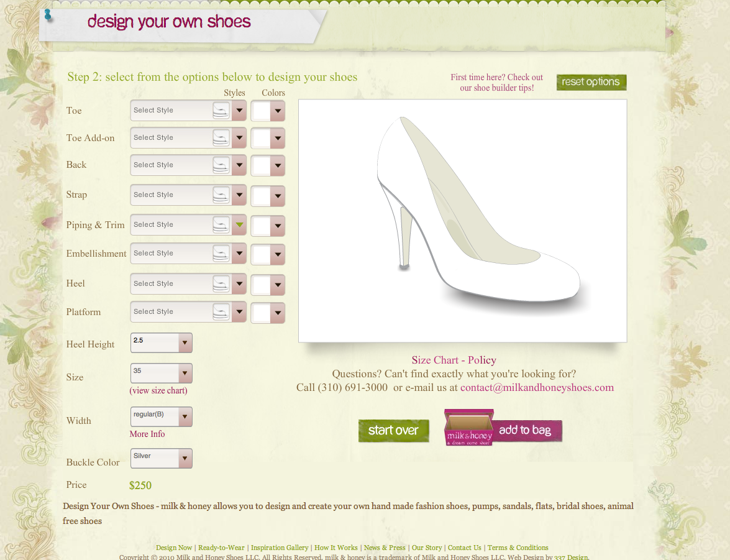This screenshot has width=730, height=560.
Task: Expand the Piping & Trim style dropdown
Action: pos(239,225)
